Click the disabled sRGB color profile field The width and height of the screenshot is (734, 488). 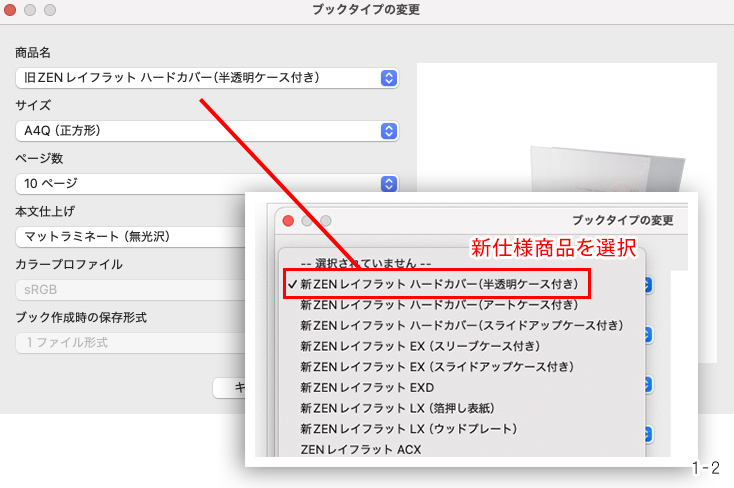tap(130, 289)
